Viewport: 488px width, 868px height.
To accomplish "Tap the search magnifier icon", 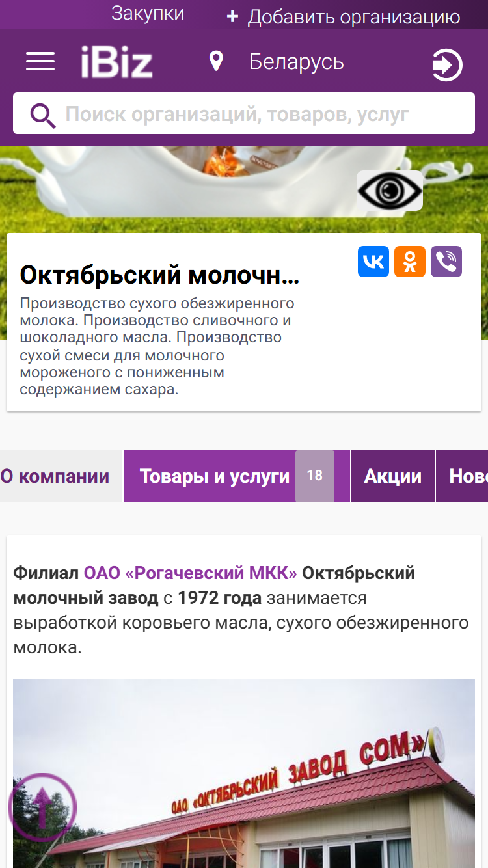I will (43, 115).
